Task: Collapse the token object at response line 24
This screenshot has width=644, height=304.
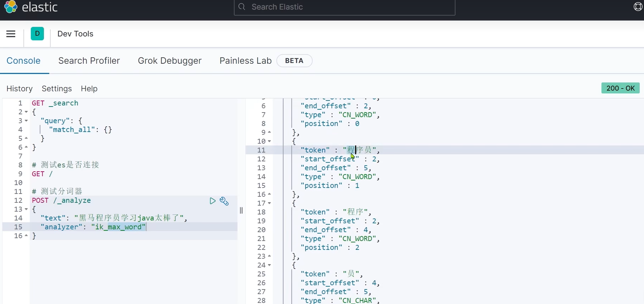Action: click(x=269, y=265)
